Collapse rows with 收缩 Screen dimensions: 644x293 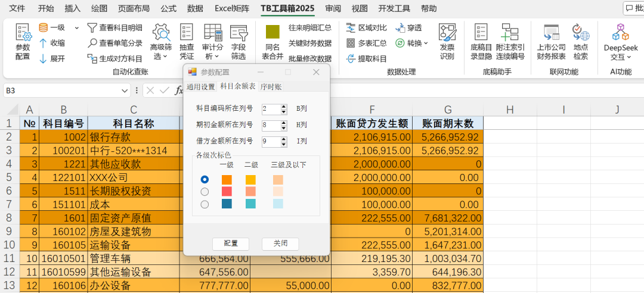point(52,43)
